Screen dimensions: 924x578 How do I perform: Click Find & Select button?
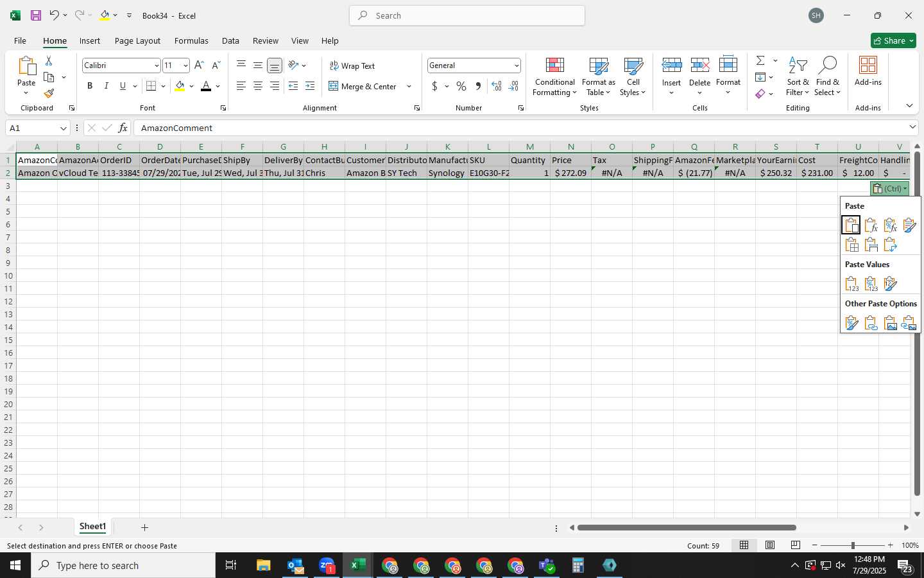[828, 77]
